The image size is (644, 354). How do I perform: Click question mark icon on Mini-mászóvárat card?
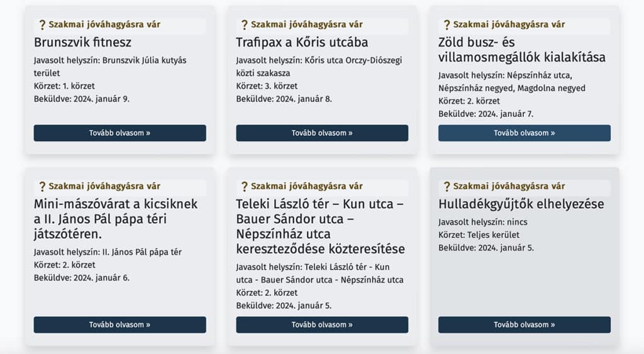(x=42, y=187)
